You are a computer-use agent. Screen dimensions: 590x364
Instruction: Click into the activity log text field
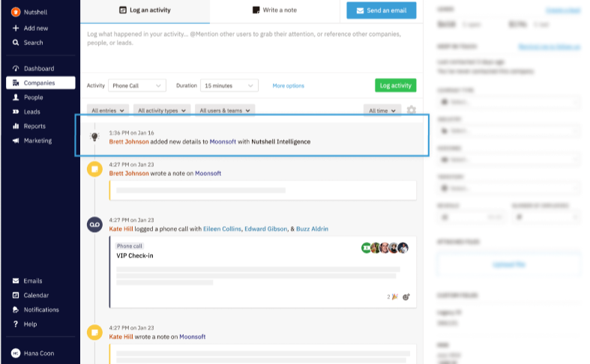[251, 48]
